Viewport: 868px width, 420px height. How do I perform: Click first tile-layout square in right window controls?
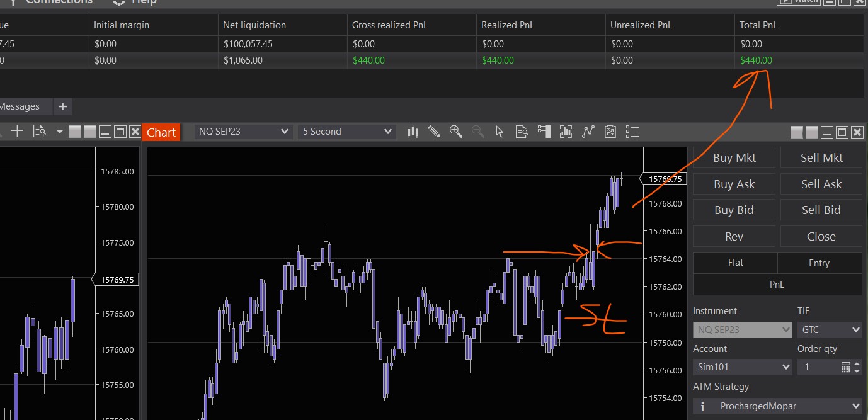click(797, 132)
